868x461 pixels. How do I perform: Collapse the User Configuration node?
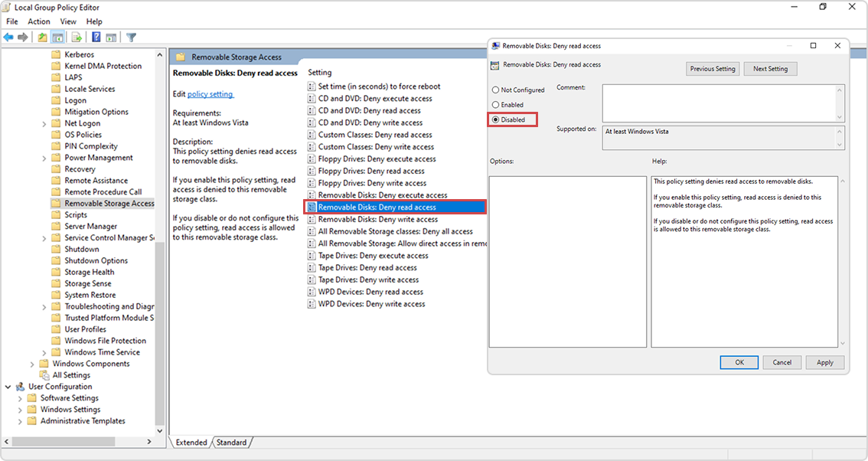pyautogui.click(x=8, y=386)
